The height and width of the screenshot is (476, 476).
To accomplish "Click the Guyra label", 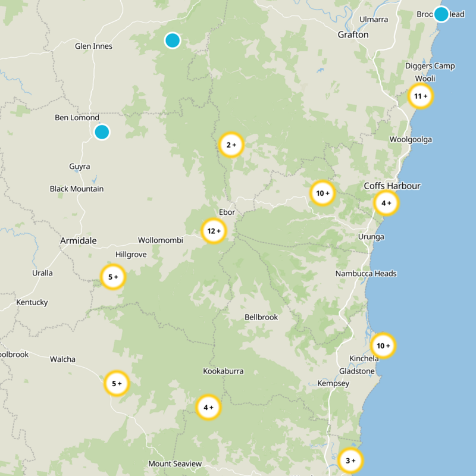I will click(x=80, y=167).
